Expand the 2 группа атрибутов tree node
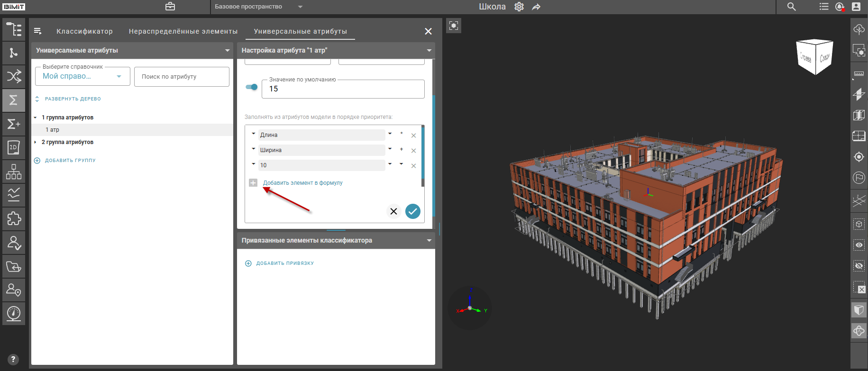The height and width of the screenshot is (371, 868). (x=35, y=142)
